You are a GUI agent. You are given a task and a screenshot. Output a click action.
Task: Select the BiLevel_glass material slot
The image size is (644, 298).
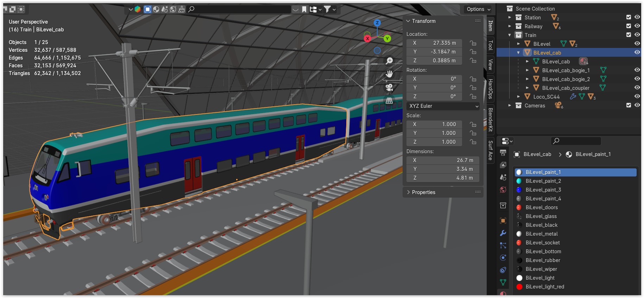(575, 216)
